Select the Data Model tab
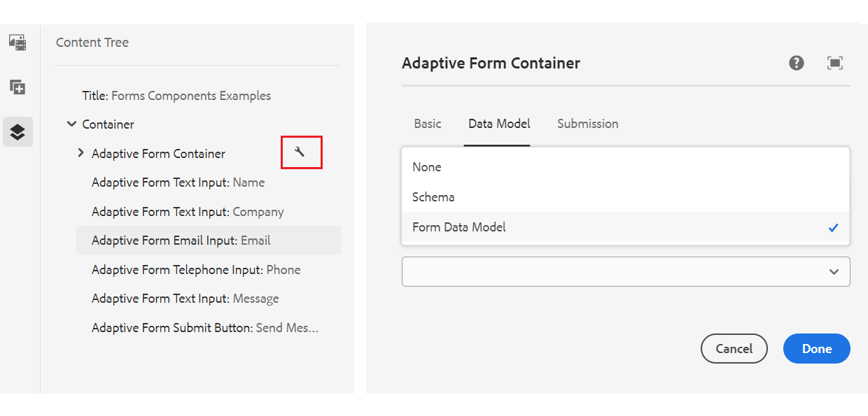This screenshot has width=868, height=416. click(499, 124)
